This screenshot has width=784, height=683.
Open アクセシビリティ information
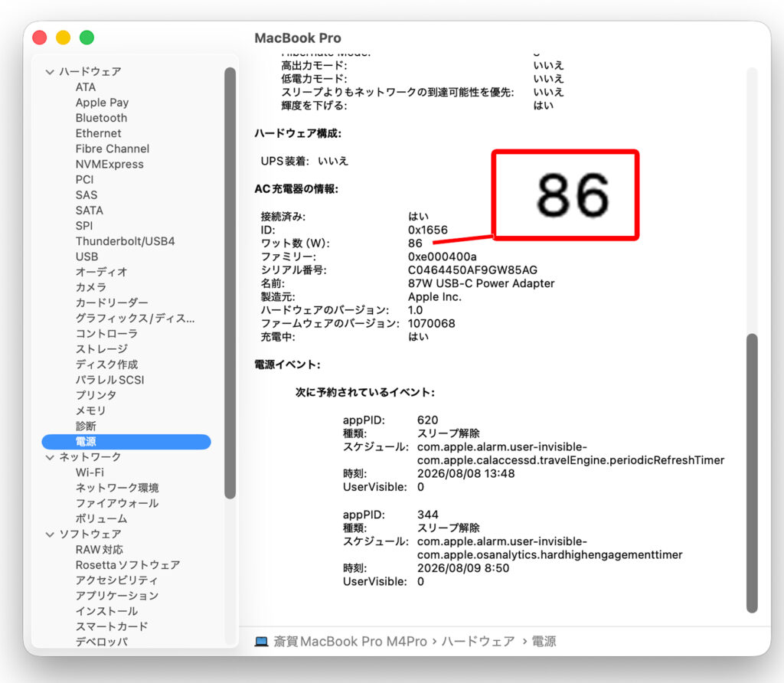[x=116, y=580]
